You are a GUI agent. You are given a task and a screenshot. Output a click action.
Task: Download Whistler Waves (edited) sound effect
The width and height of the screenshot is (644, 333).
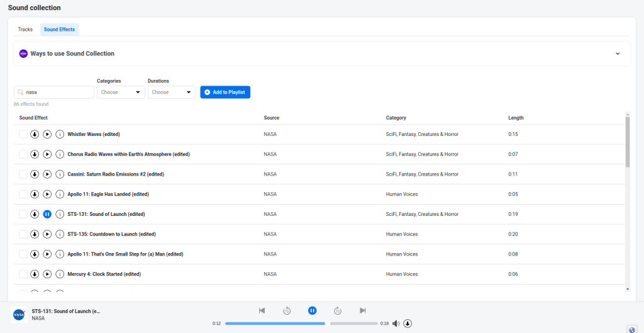click(35, 134)
